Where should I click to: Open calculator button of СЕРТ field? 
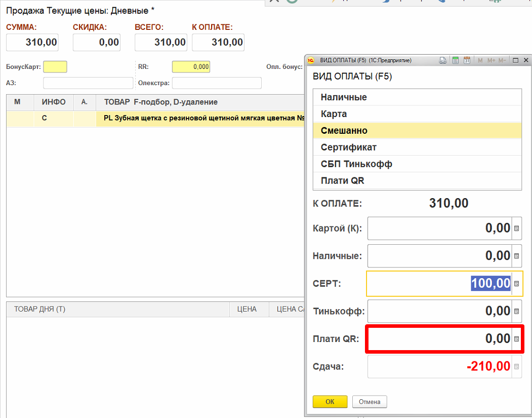(516, 284)
